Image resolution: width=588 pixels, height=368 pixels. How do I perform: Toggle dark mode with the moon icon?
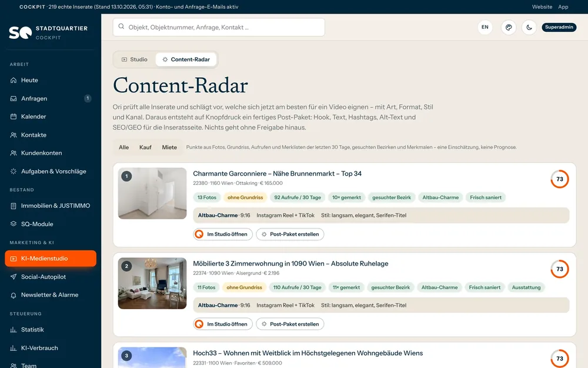click(x=529, y=28)
